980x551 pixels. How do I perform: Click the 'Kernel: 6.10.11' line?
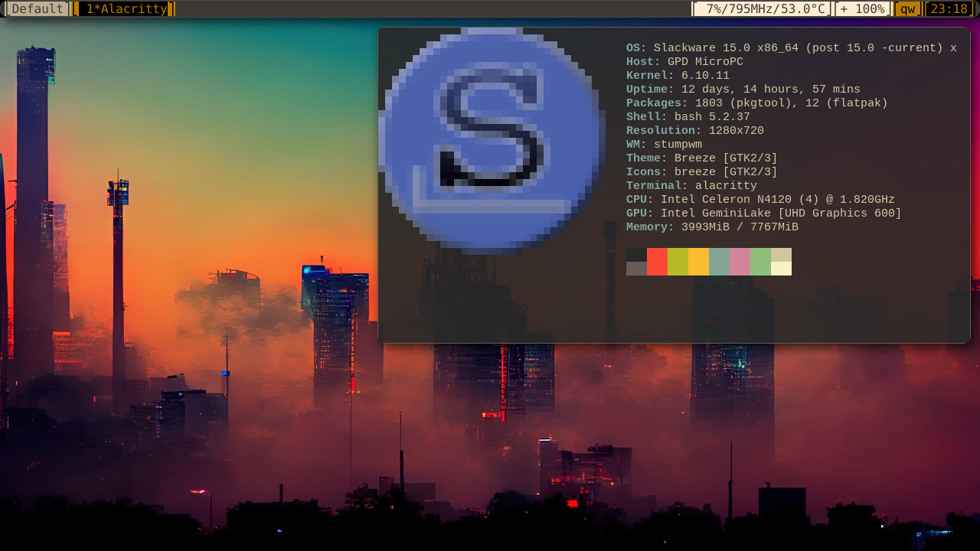(x=678, y=76)
